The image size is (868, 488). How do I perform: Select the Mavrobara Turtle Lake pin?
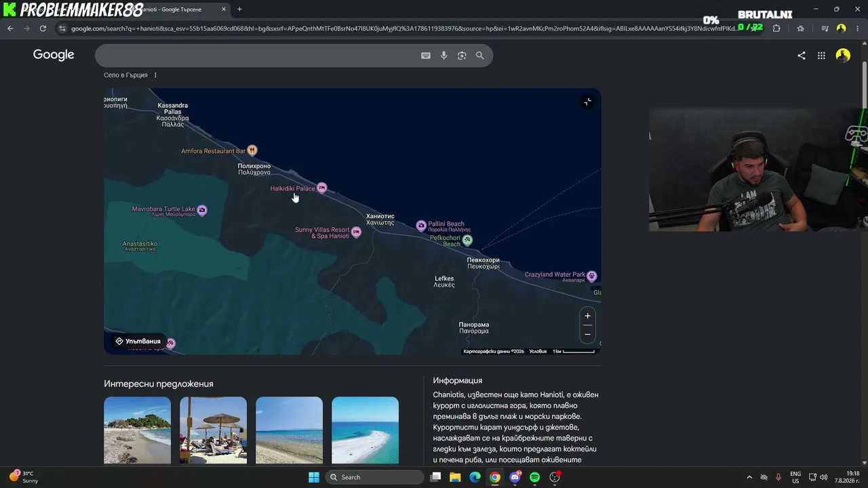pyautogui.click(x=201, y=210)
